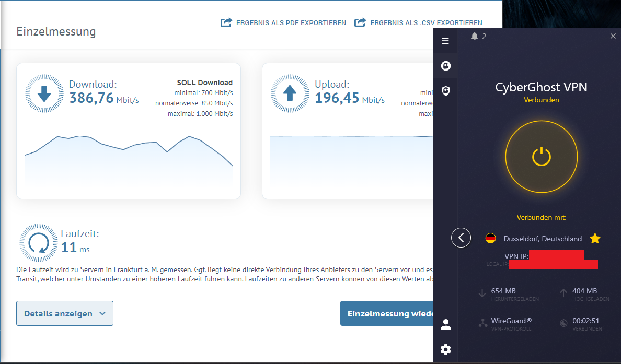Viewport: 621px width, 364px height.
Task: Click the uploaded arrow icon in CyberGhost
Action: (563, 293)
